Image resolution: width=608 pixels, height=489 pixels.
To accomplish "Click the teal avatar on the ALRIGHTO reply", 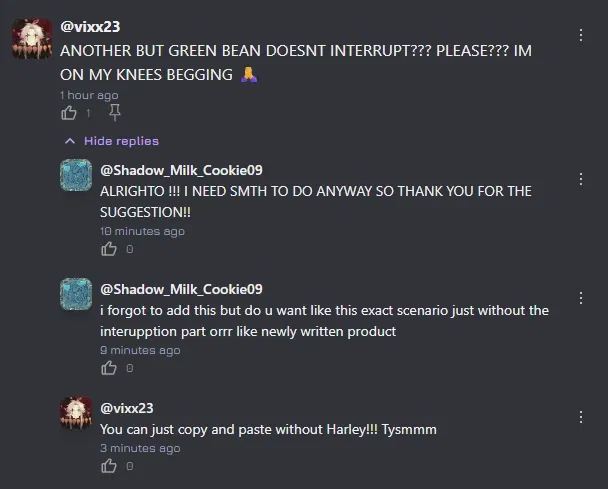I will pyautogui.click(x=76, y=175).
